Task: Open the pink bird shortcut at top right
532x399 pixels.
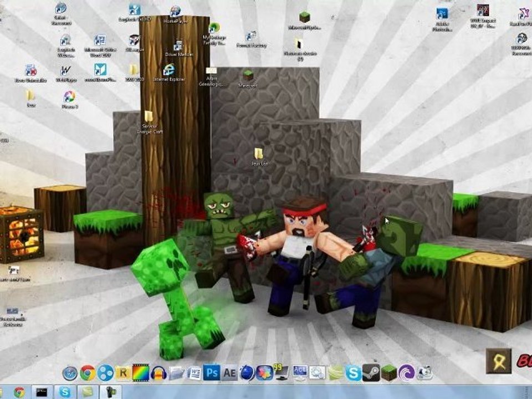Action: [x=523, y=17]
